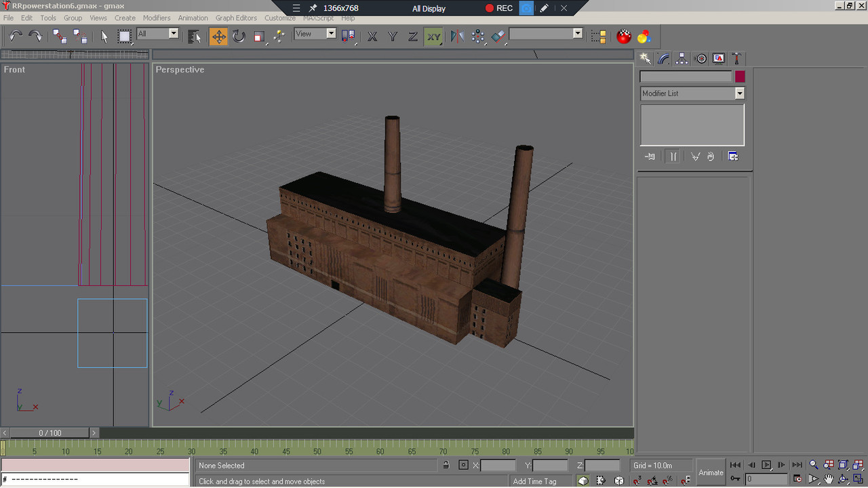Open the Group menu

pyautogui.click(x=73, y=18)
